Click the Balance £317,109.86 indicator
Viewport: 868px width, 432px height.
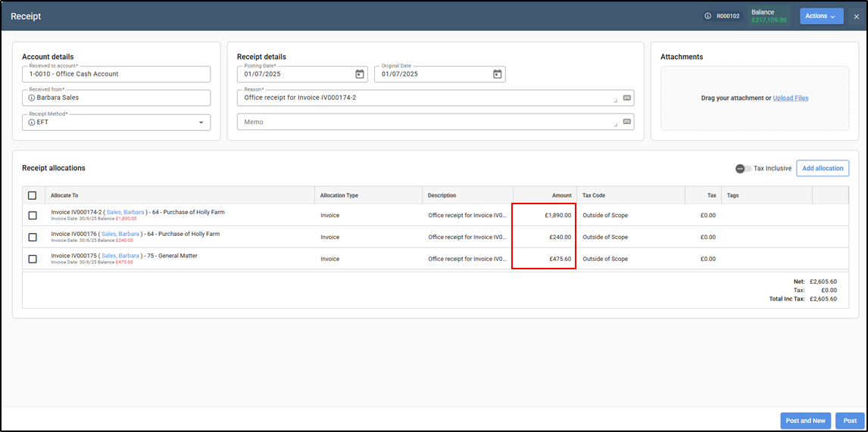[x=769, y=16]
